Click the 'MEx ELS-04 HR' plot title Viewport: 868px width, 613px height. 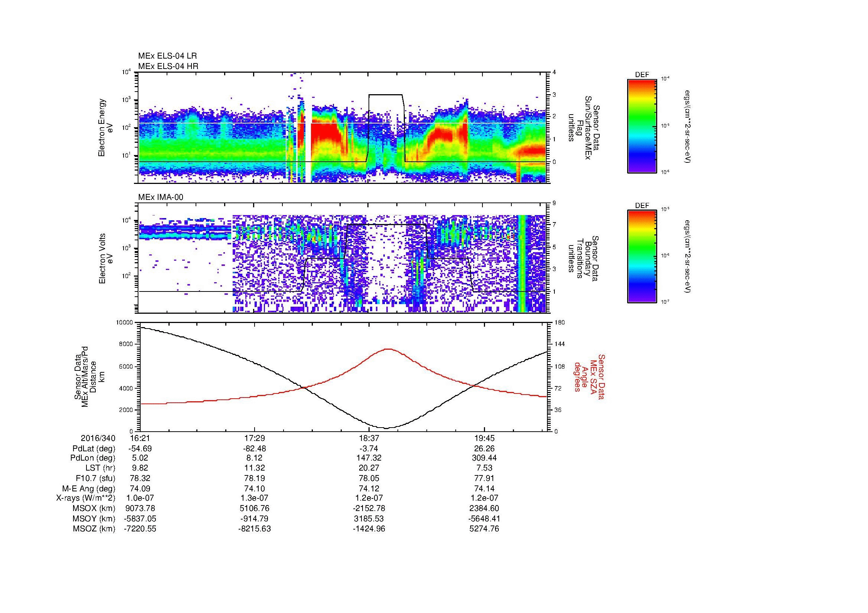click(x=168, y=66)
